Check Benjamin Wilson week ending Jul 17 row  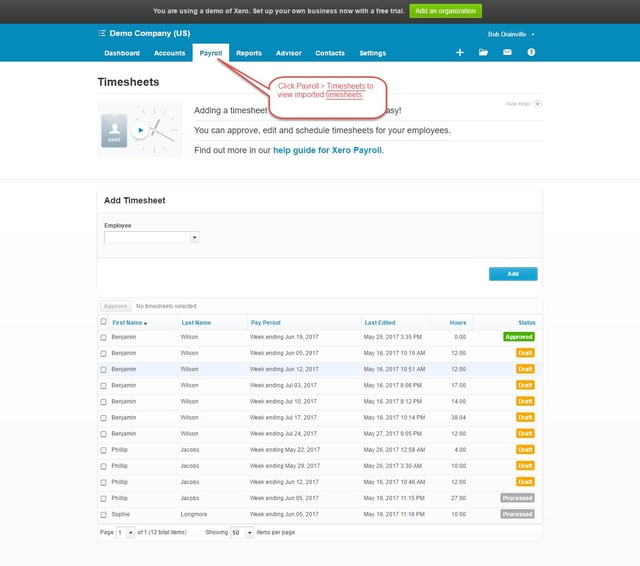pyautogui.click(x=103, y=418)
